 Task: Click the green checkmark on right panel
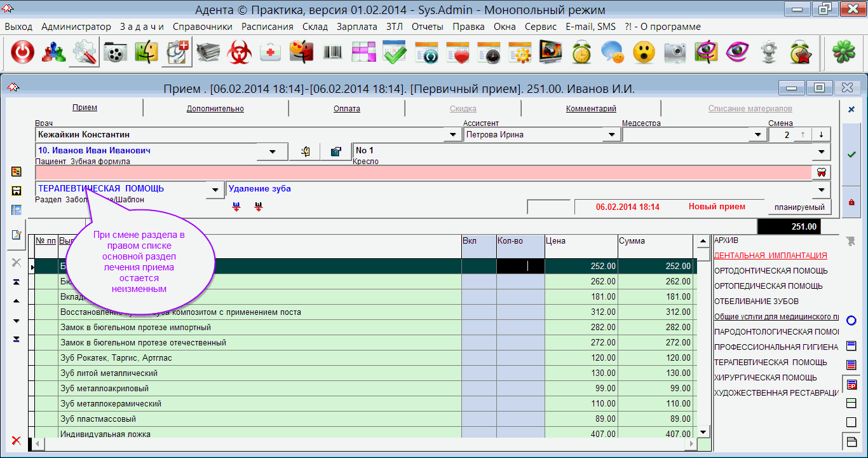coord(851,155)
